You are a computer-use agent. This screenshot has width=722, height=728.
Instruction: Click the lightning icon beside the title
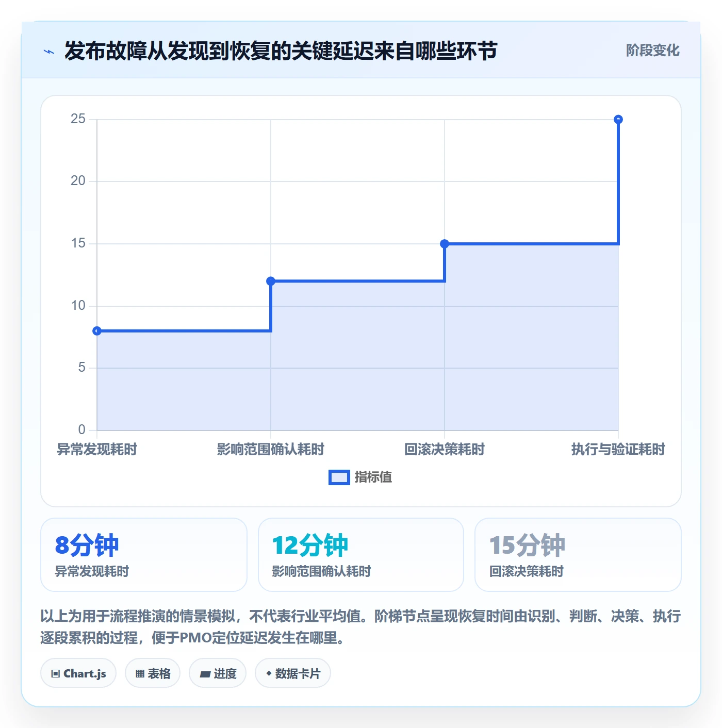coord(49,52)
